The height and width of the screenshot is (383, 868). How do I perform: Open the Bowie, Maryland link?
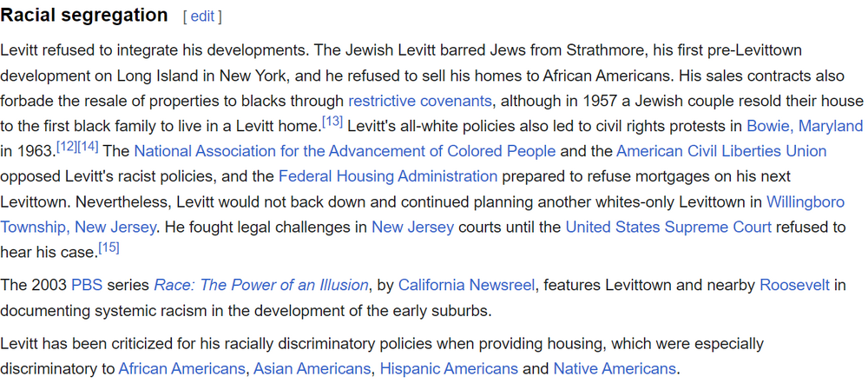tap(805, 126)
